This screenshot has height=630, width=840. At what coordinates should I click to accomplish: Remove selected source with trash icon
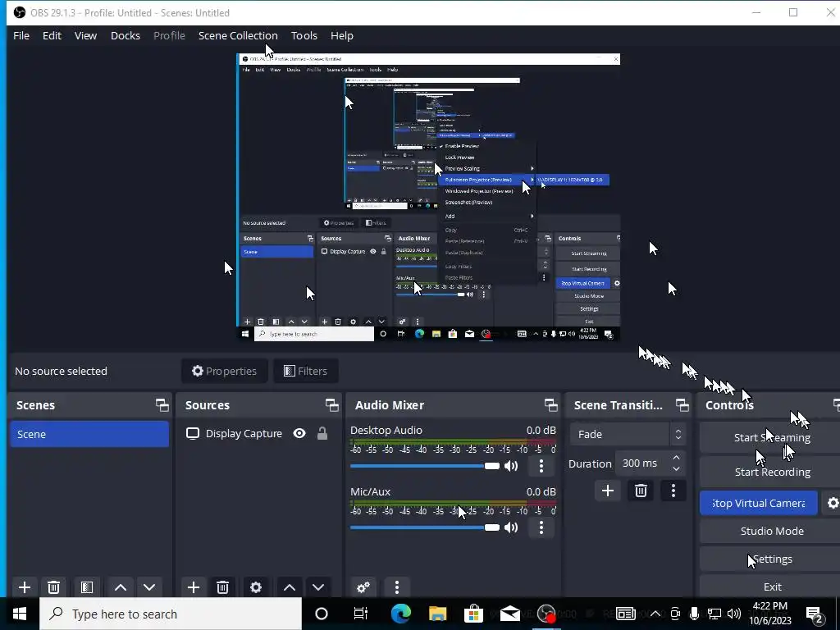click(x=223, y=587)
